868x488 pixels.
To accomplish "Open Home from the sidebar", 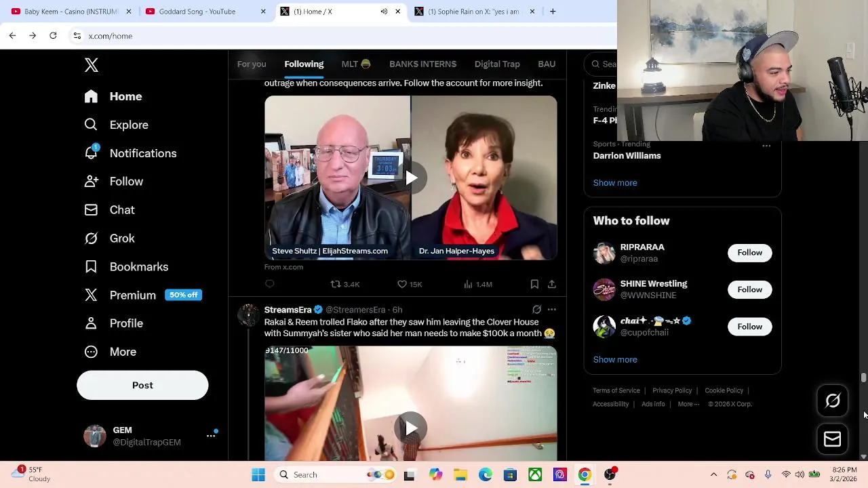I will pyautogui.click(x=113, y=96).
